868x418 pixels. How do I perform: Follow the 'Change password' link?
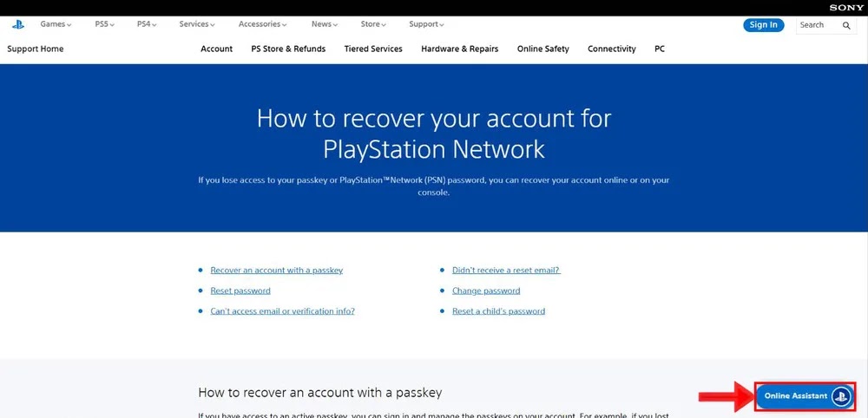(x=486, y=291)
